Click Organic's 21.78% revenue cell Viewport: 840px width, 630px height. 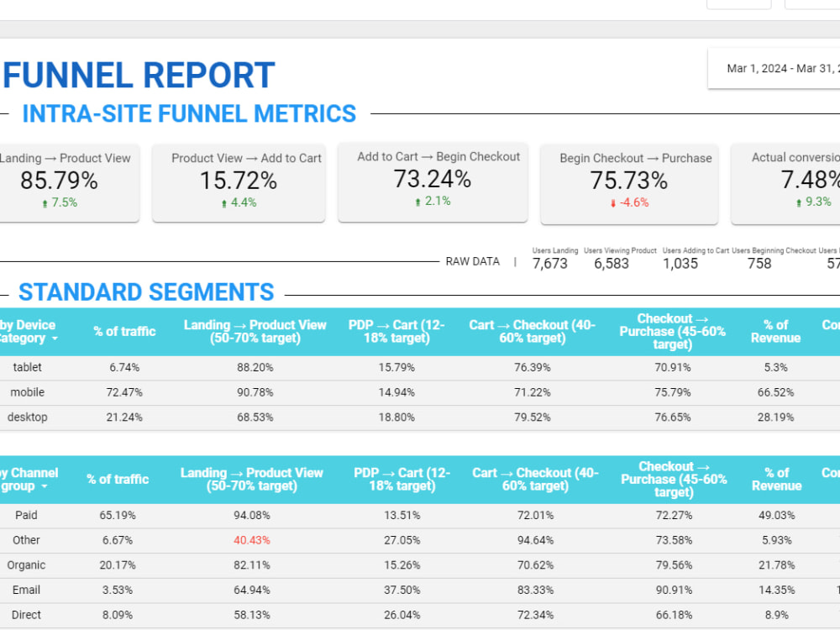point(777,565)
